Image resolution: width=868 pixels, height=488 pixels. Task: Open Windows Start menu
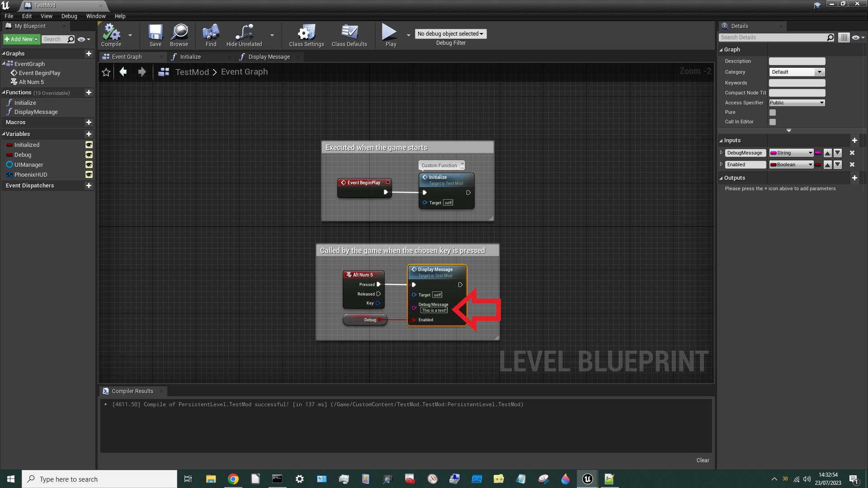11,479
